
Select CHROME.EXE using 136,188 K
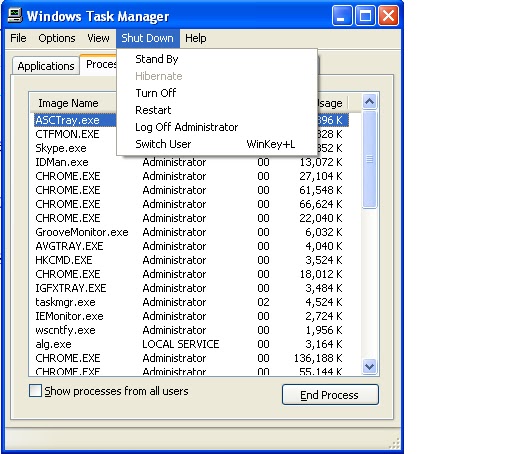pos(191,358)
